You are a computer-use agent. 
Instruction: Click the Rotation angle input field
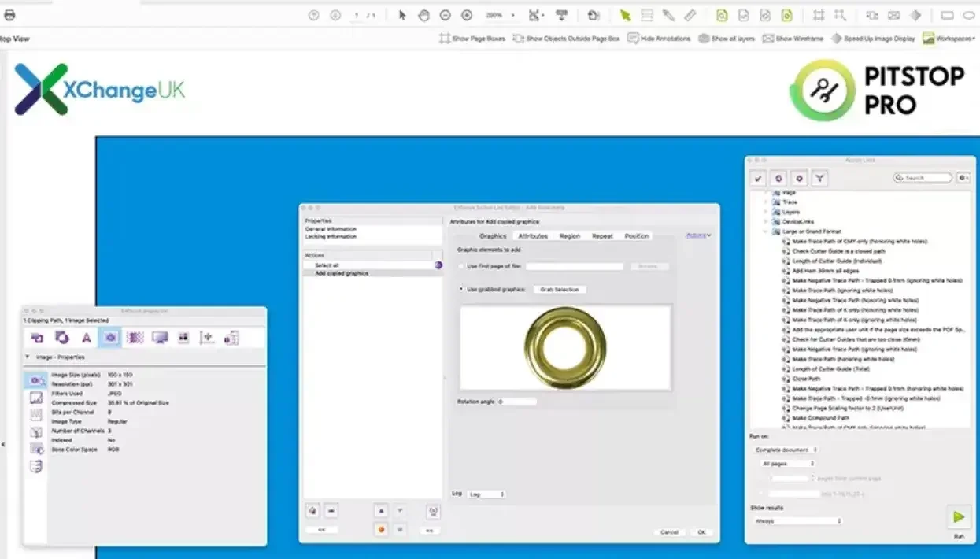pos(517,402)
